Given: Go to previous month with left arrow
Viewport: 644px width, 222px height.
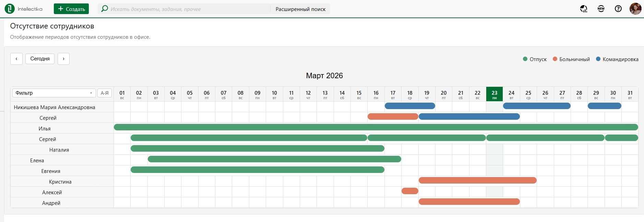Looking at the screenshot, I should click(x=16, y=59).
